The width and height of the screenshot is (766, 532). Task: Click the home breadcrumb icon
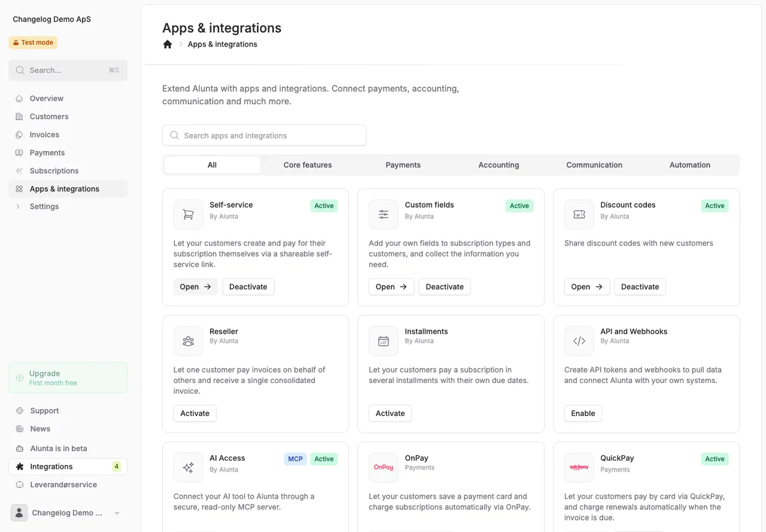[x=168, y=44]
